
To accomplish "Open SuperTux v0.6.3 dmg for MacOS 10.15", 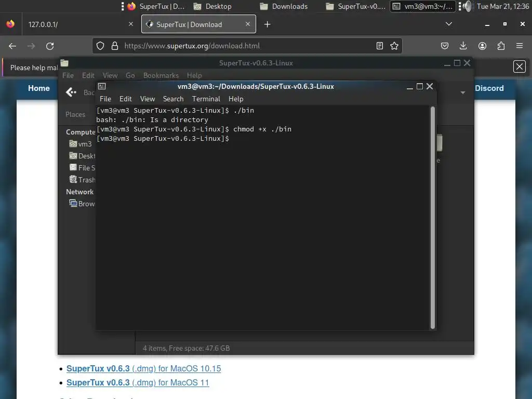I will 143,368.
